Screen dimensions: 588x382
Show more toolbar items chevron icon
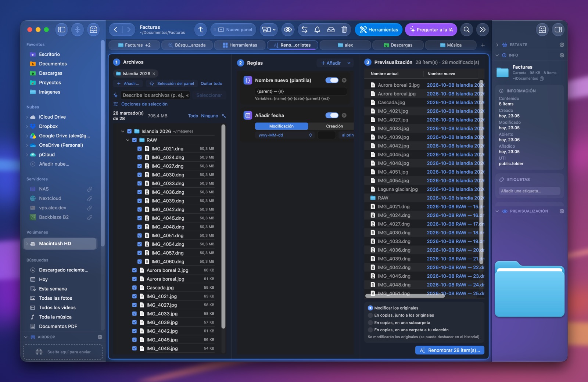(x=483, y=30)
